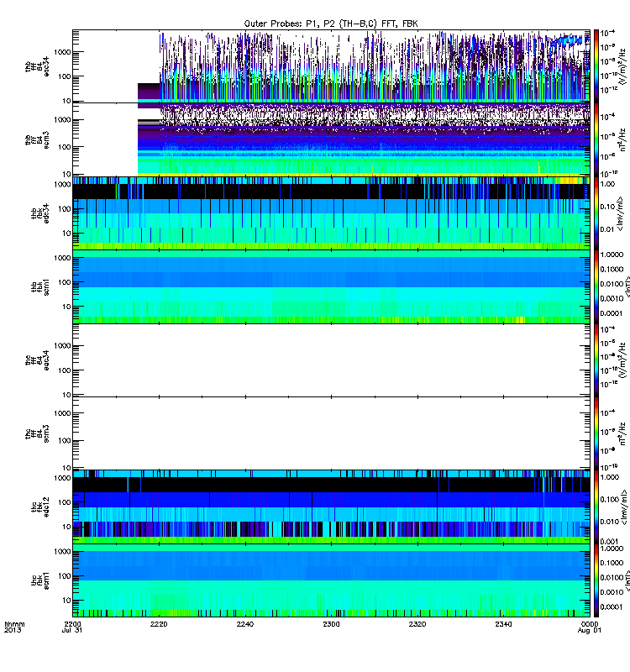Select the '2300' time axis label
The width and height of the screenshot is (630, 672).
click(331, 624)
